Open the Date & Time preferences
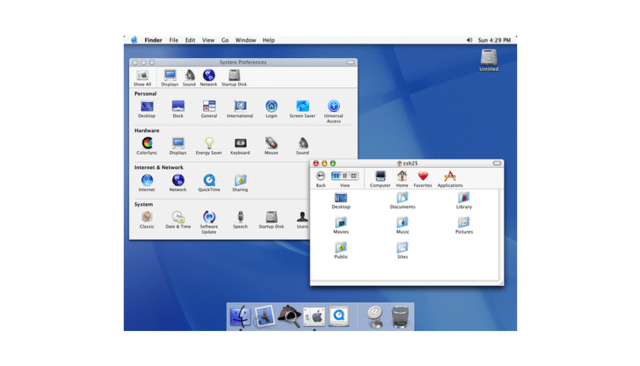 coord(178,220)
